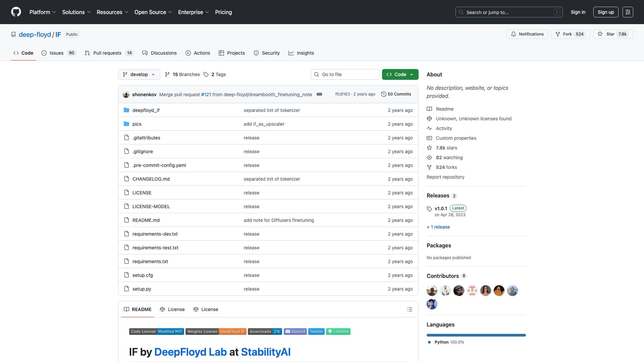Click the Python language color bar
644x362 pixels.
pyautogui.click(x=476, y=335)
